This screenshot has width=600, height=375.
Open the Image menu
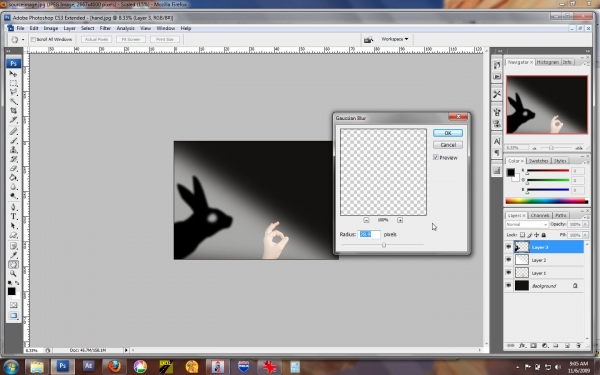pos(51,28)
